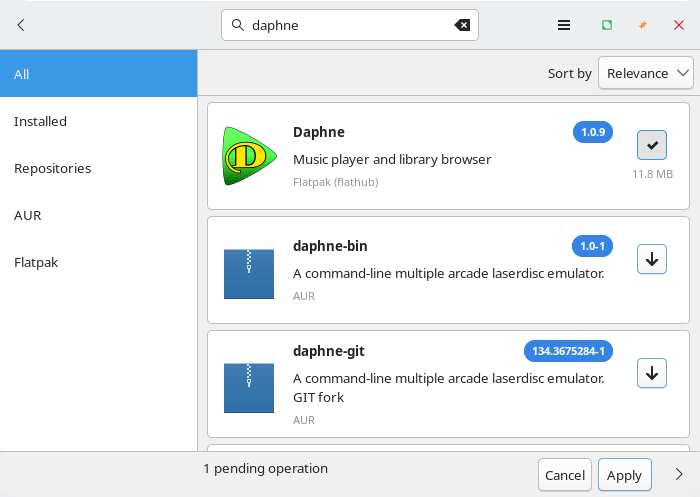Click the 134.3675284-1 version badge

(x=568, y=351)
